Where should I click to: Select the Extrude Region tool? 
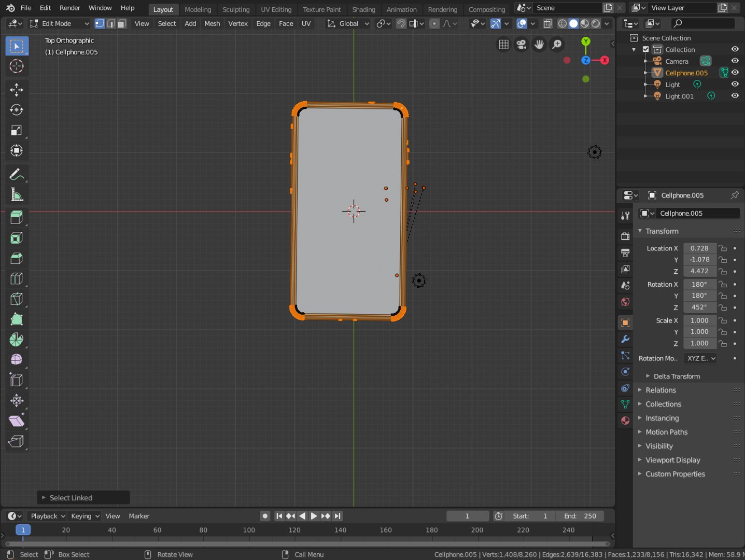coord(17,217)
